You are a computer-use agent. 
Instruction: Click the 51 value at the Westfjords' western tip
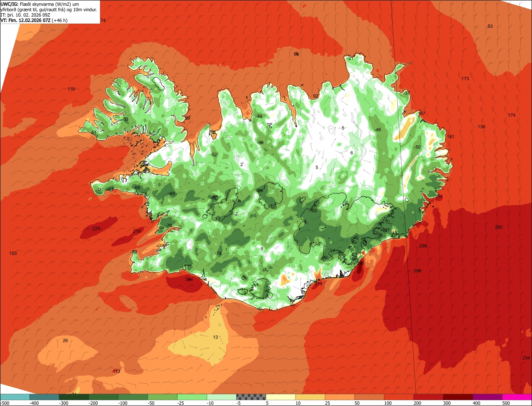94,132
